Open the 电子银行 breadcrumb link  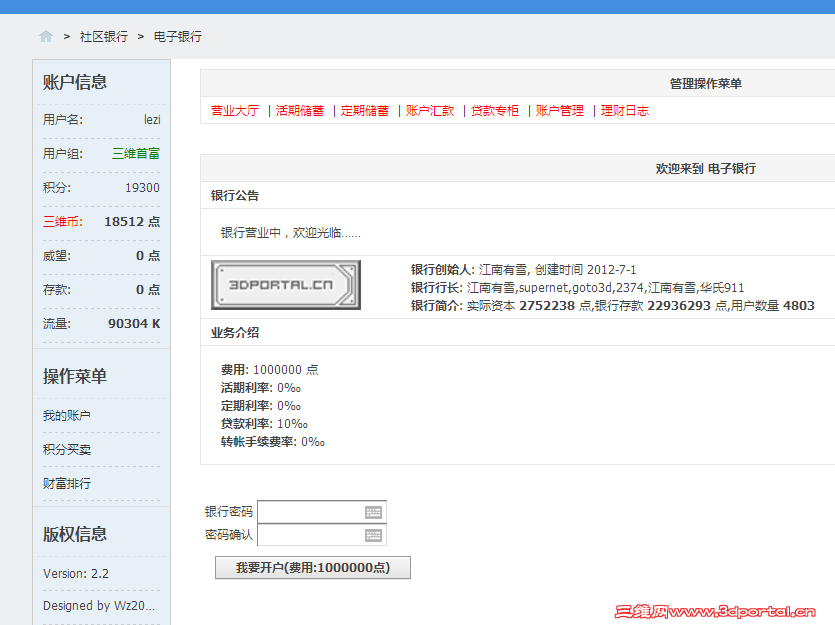[178, 36]
